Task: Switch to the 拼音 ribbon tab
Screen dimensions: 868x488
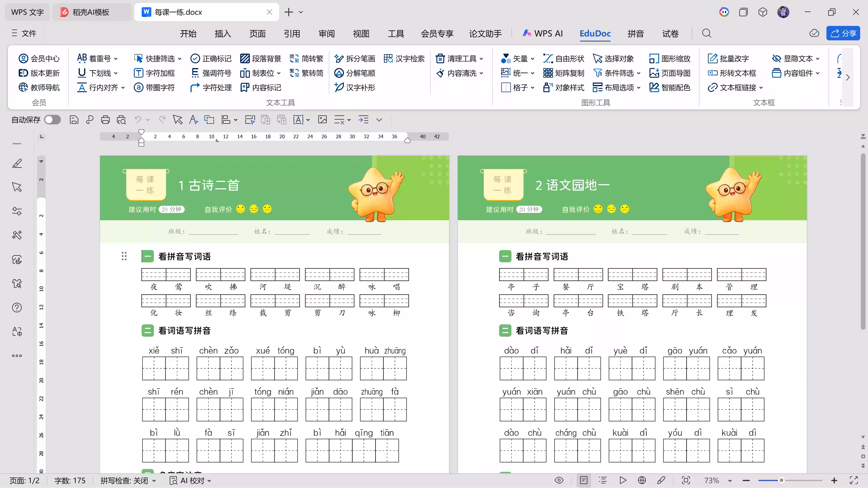Action: point(636,33)
